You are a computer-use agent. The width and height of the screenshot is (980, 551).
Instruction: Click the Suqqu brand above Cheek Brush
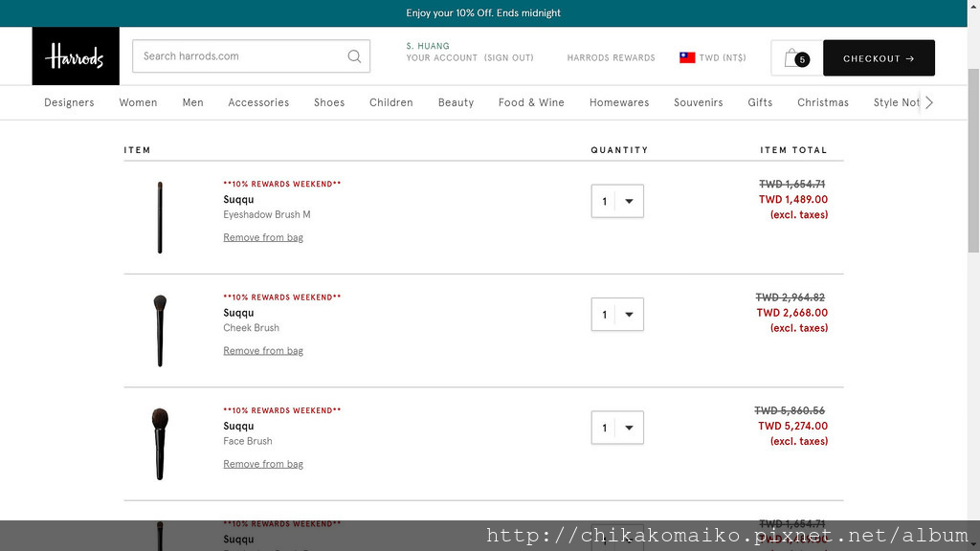point(238,313)
